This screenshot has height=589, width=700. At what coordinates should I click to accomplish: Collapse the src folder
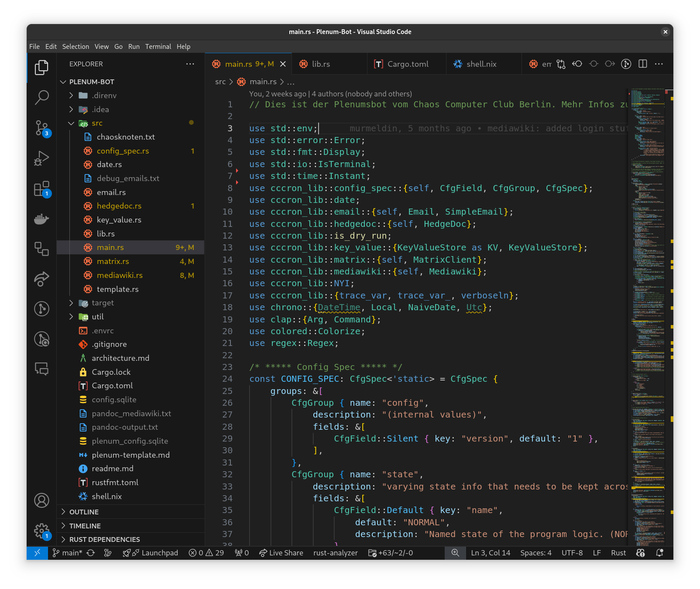pyautogui.click(x=97, y=123)
